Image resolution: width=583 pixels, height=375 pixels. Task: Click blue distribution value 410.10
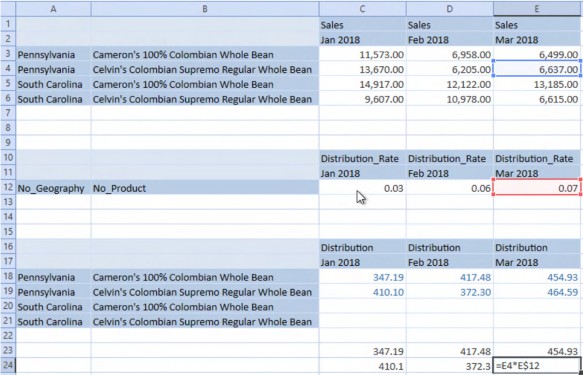click(x=362, y=292)
